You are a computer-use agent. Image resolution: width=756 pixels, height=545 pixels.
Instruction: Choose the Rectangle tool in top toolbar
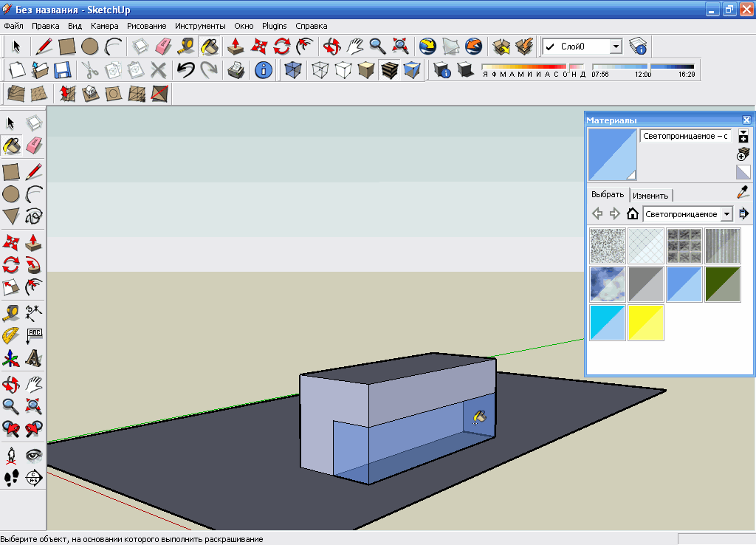pos(67,47)
